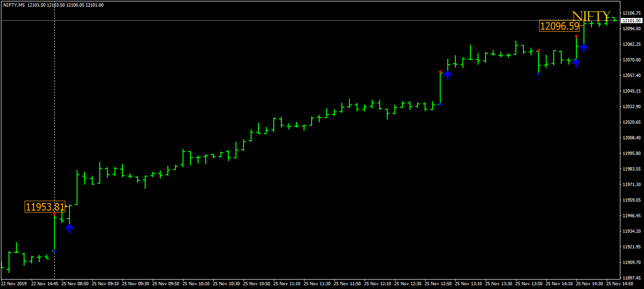Click the 11934.20 price axis label
Screen dimensions: 644x289
click(x=632, y=231)
